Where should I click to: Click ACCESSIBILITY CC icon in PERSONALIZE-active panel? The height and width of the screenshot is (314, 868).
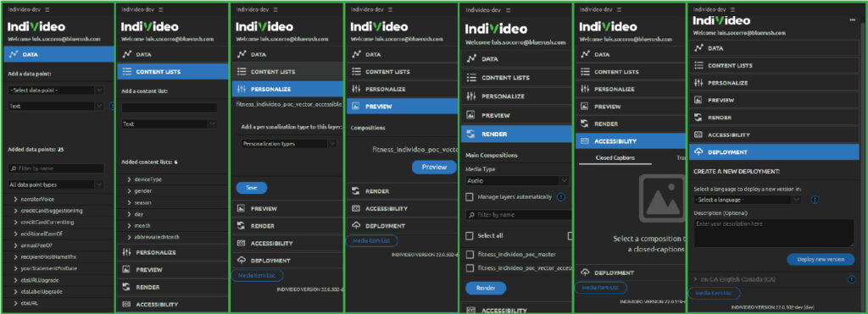point(241,243)
